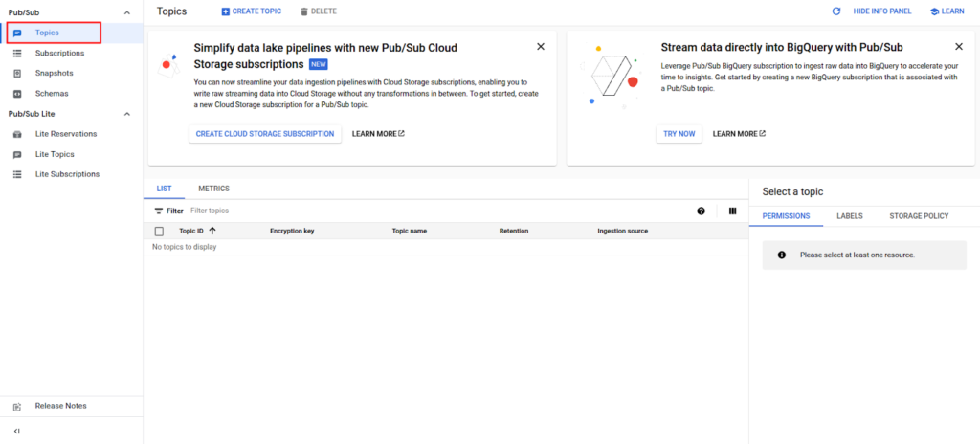This screenshot has width=980, height=444.
Task: Click CREATE TOPIC button
Action: pos(252,11)
